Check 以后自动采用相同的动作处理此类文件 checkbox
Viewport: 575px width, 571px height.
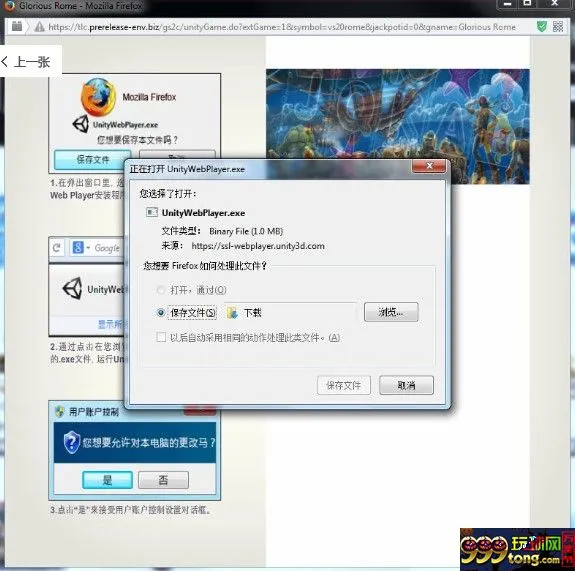point(161,337)
